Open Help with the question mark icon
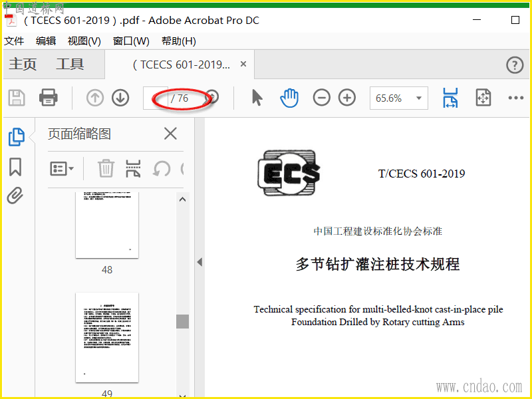Screen dimensions: 532x399 (515, 65)
